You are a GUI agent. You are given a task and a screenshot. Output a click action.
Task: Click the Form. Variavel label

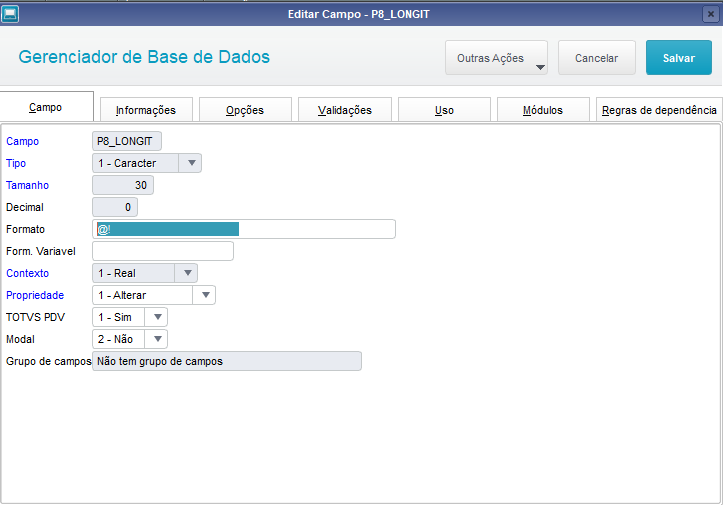pos(41,251)
